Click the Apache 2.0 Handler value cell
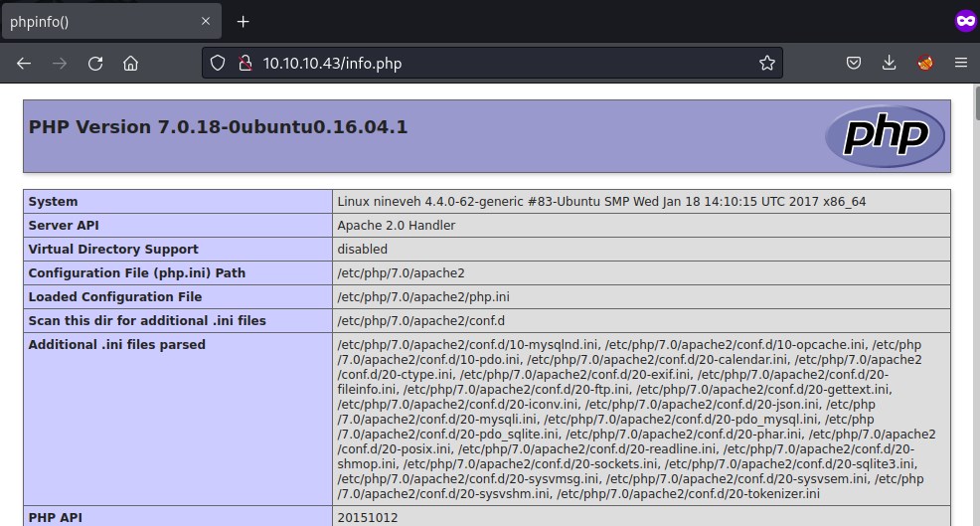The image size is (980, 526). (396, 226)
